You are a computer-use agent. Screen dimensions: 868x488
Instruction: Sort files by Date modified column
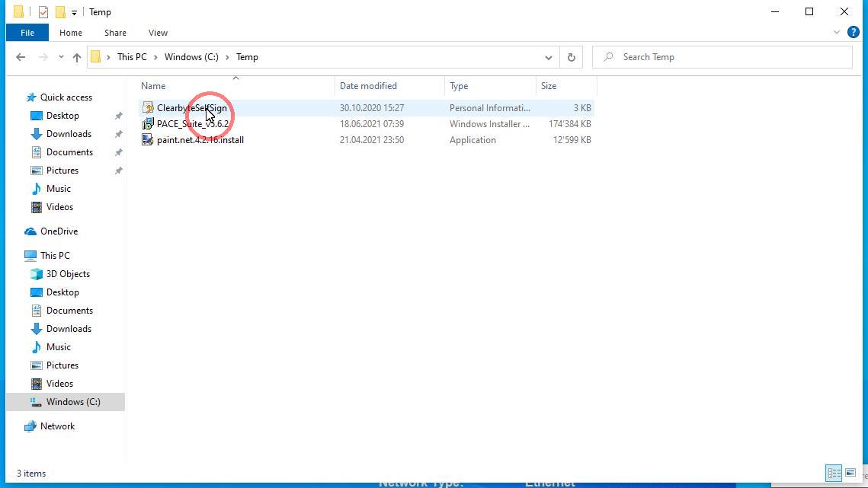368,86
